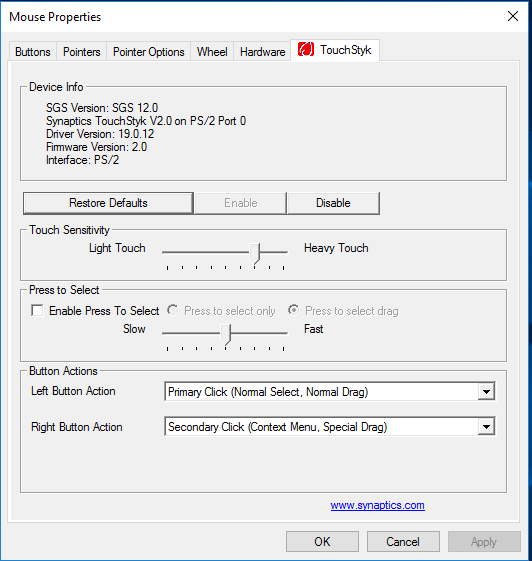Image resolution: width=532 pixels, height=561 pixels.
Task: Open the Pointer Options tab
Action: pyautogui.click(x=148, y=52)
